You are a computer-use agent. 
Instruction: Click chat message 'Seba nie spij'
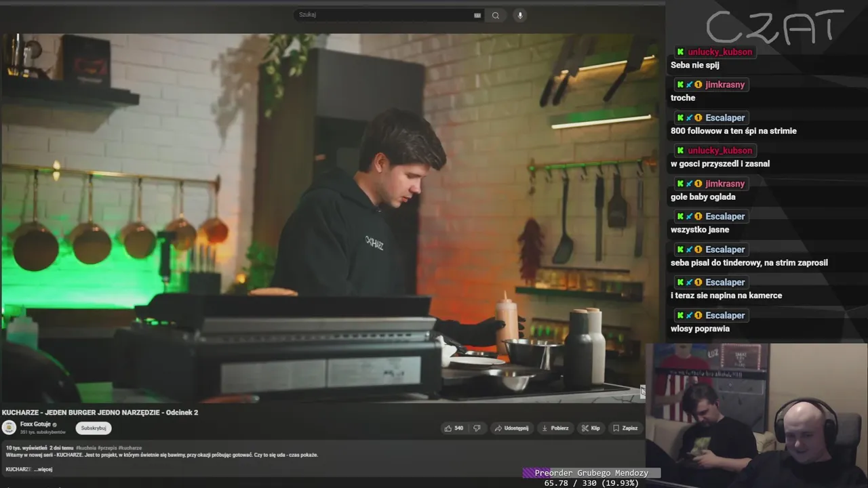pyautogui.click(x=695, y=65)
